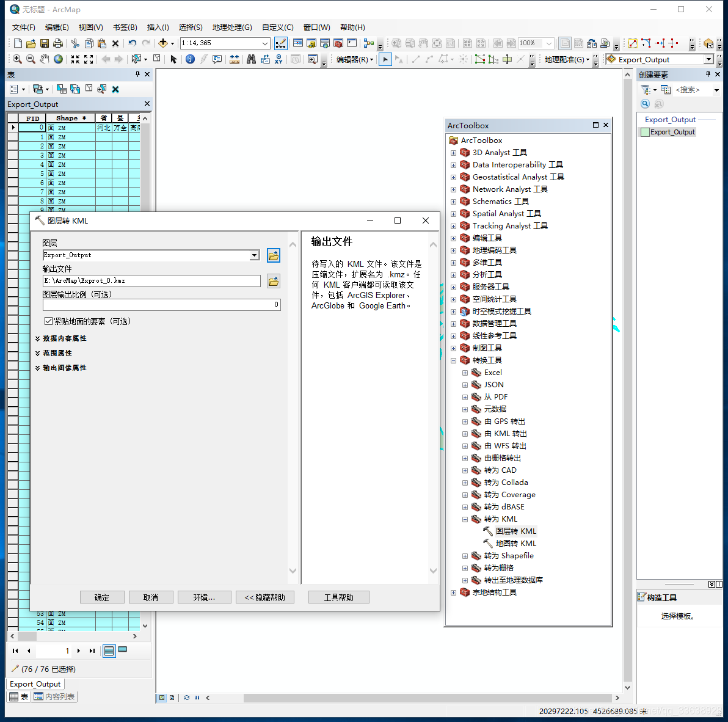The image size is (728, 722).
Task: Click the Undo arrow icon
Action: [x=133, y=43]
